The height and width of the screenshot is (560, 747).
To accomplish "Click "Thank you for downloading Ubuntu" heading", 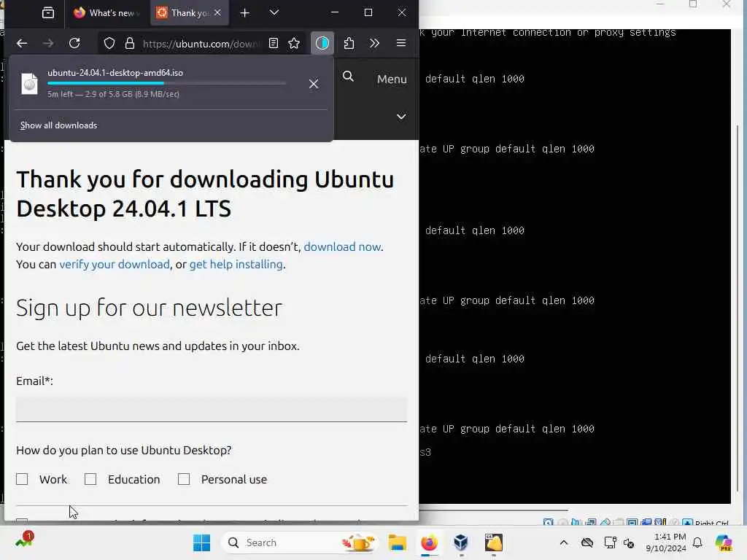I will (x=205, y=194).
